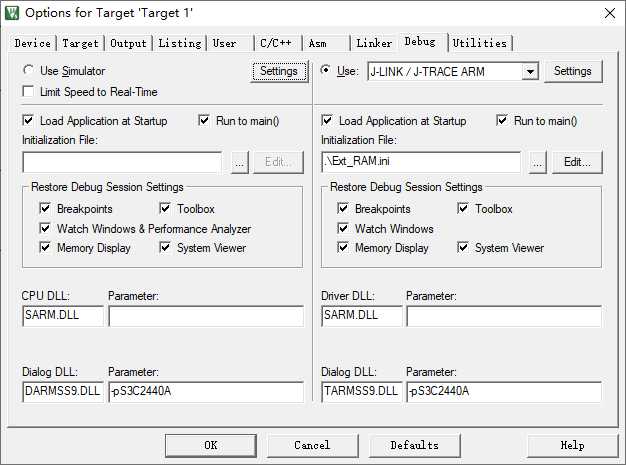626x465 pixels.
Task: Browse for the J-LINK initialization file
Action: (537, 162)
